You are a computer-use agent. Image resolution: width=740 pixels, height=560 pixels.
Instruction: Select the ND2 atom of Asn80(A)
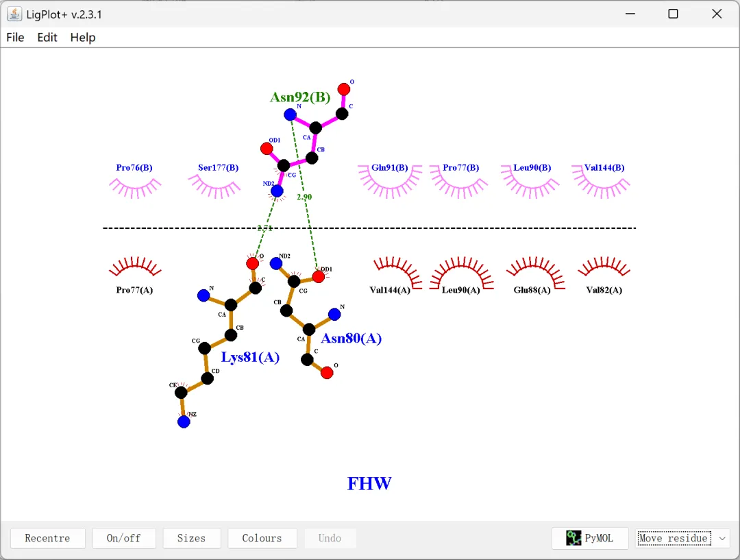(276, 263)
